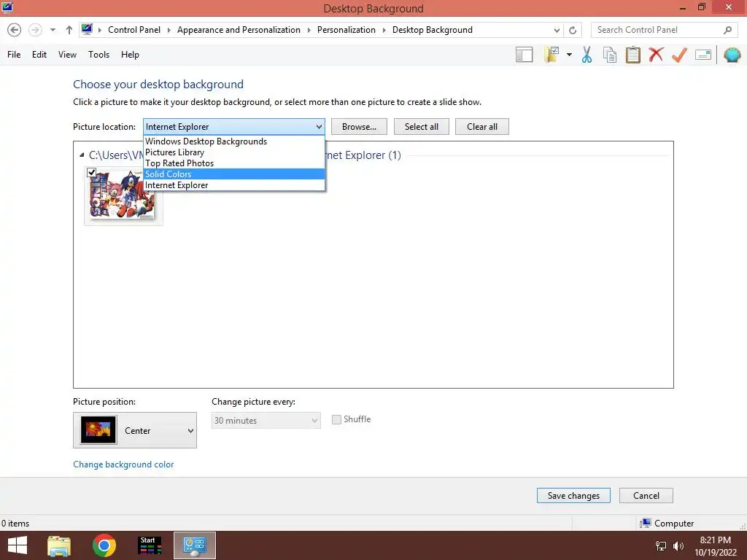Collapse the Picture location combo box
The width and height of the screenshot is (747, 560).
pyautogui.click(x=234, y=127)
